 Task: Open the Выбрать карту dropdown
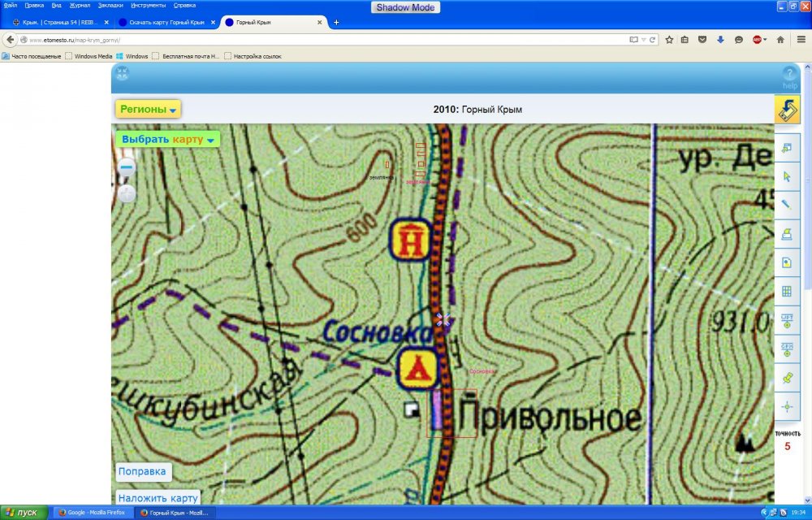click(168, 139)
